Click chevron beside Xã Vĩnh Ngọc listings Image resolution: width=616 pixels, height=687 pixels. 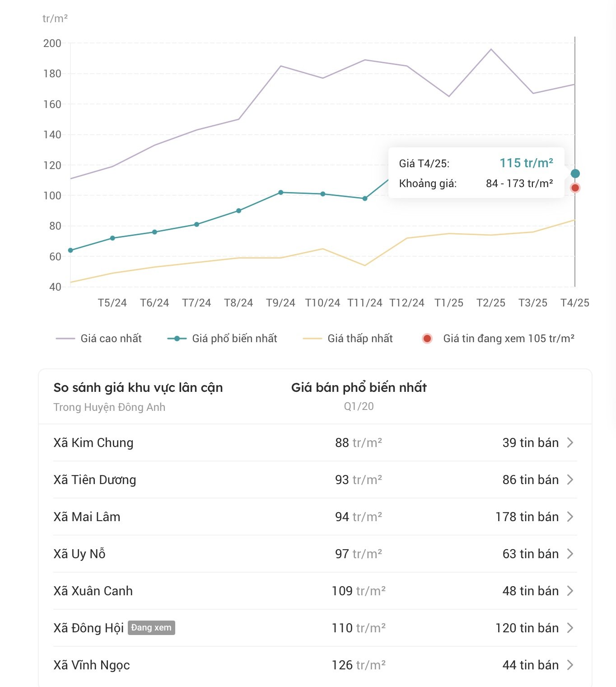click(570, 665)
